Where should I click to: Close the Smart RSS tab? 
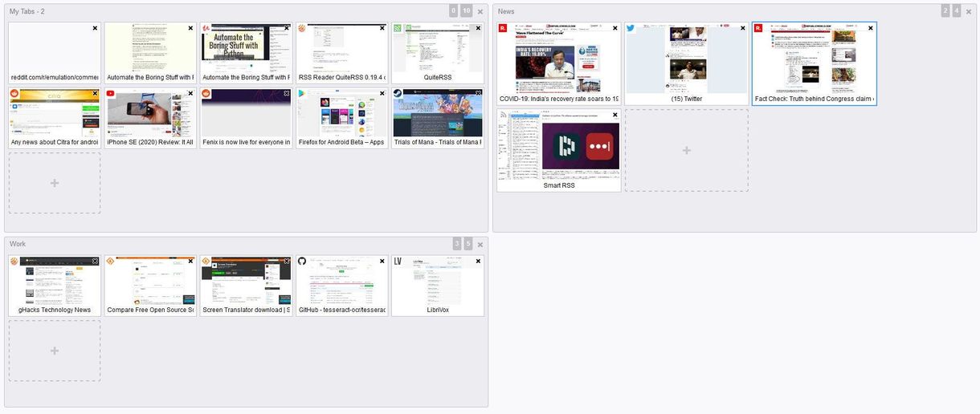click(x=615, y=115)
